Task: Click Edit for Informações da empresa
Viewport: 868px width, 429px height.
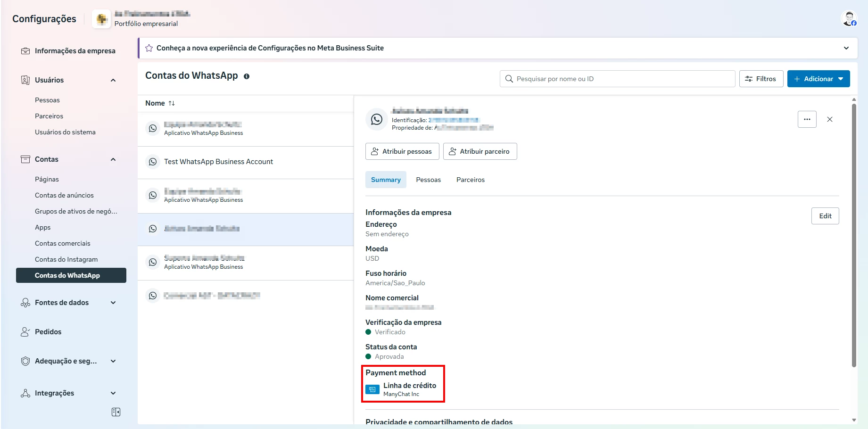Action: point(825,216)
